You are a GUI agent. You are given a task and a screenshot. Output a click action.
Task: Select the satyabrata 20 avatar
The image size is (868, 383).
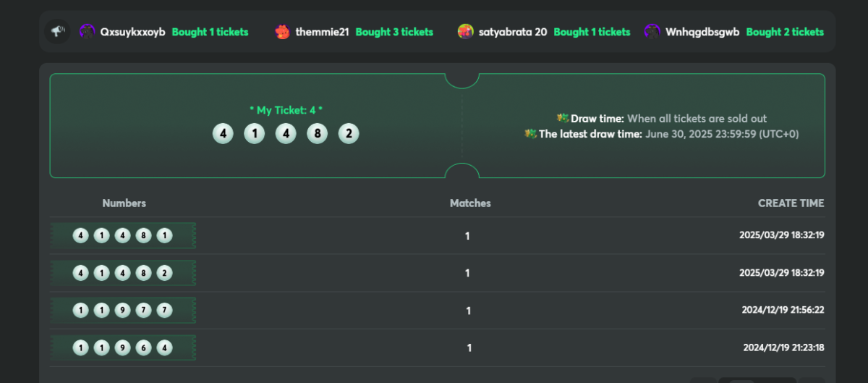(466, 32)
